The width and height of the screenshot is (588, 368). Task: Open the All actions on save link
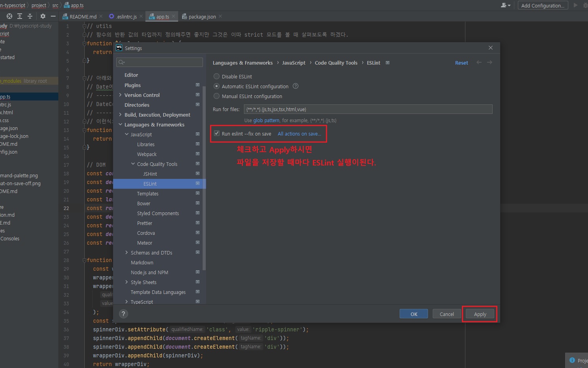pyautogui.click(x=299, y=134)
